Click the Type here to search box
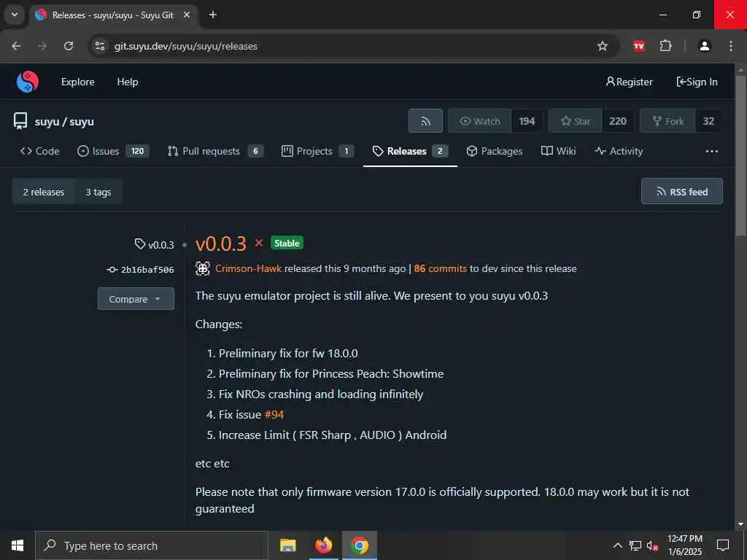Screen dimensions: 747x560 152,545
